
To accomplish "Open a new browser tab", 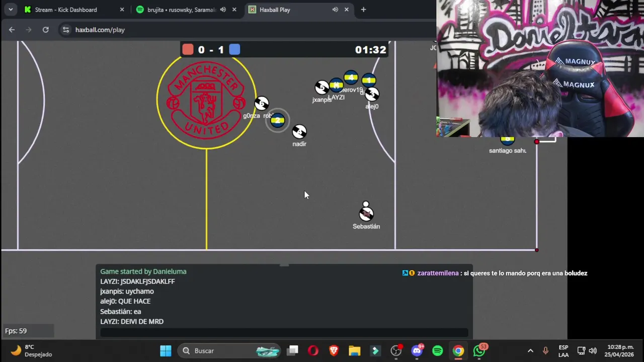I will (363, 10).
